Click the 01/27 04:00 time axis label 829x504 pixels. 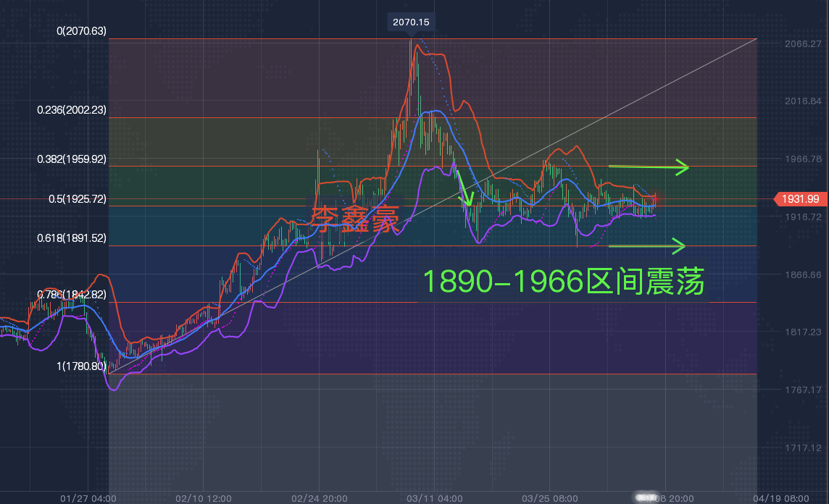click(x=89, y=498)
